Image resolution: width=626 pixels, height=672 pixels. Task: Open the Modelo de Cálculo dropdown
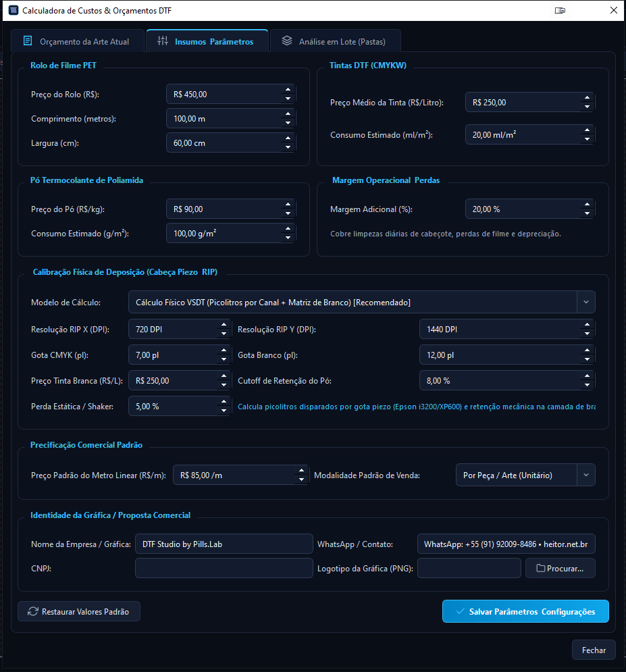pos(585,302)
